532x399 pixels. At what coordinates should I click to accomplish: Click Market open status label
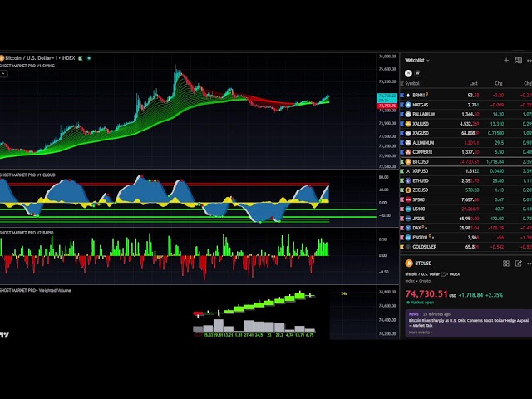point(421,303)
